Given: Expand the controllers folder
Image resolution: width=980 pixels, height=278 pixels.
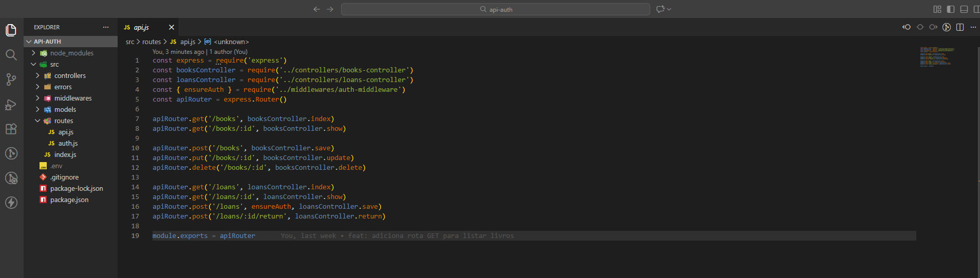Looking at the screenshot, I should tap(70, 75).
